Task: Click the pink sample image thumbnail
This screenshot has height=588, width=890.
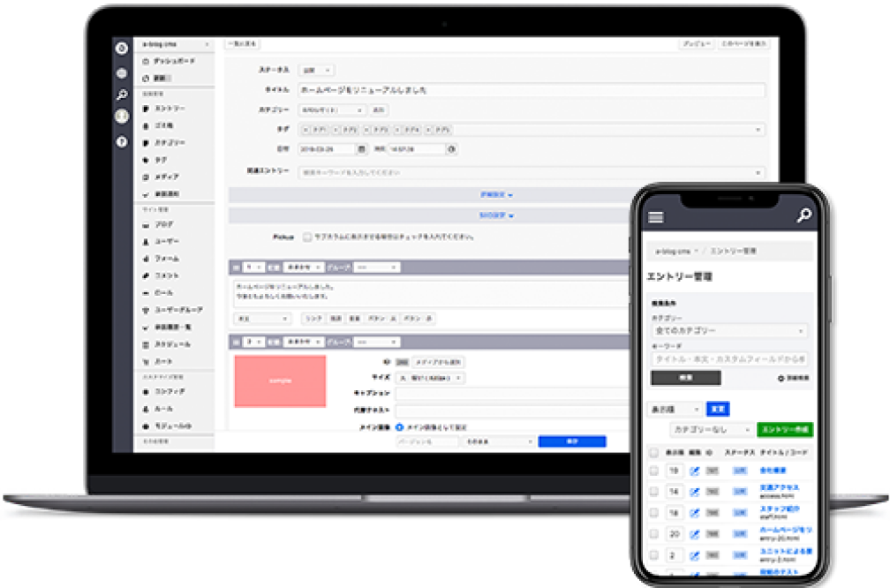Action: pos(280,381)
